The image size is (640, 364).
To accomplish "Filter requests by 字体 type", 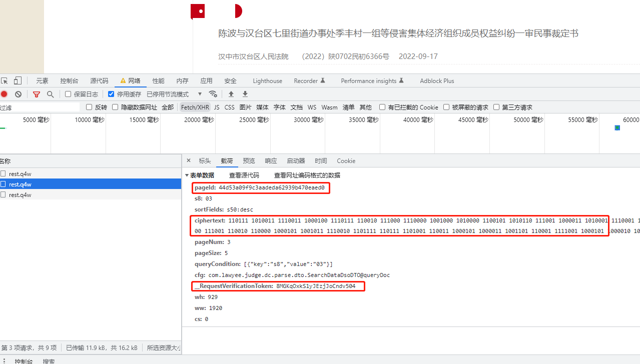I will coord(279,107).
